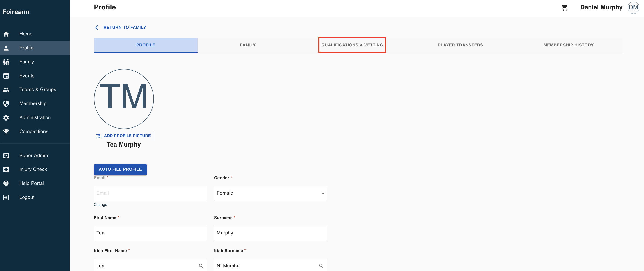Open the Qualifications & Vetting tab
644x271 pixels.
point(352,45)
